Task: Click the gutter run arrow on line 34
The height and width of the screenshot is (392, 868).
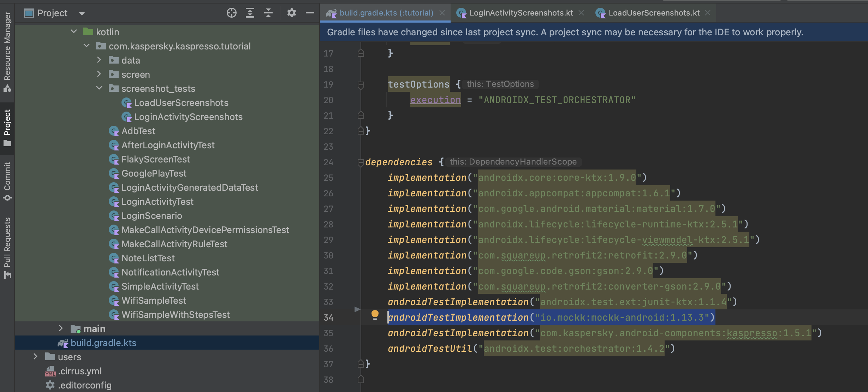Action: (x=357, y=309)
